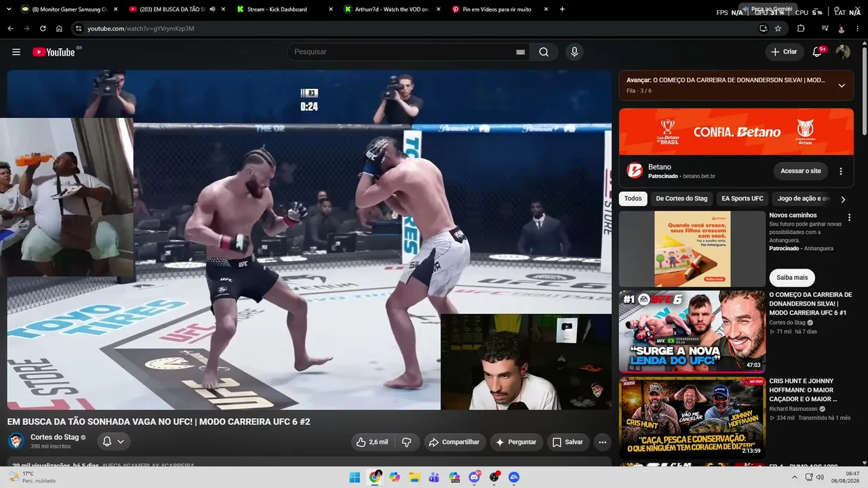
Task: Open the EA app in taskbar
Action: (x=514, y=477)
